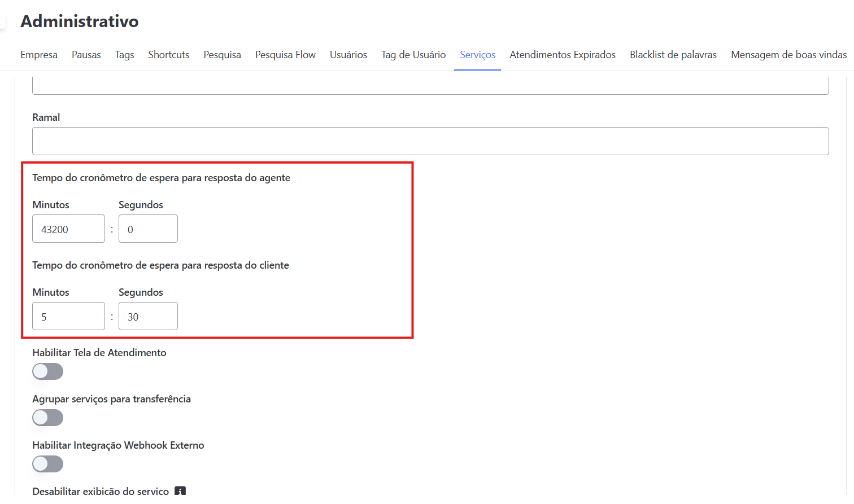Toggle Agrupar serviços para transferência on
Viewport: 854px width, 504px height.
click(x=47, y=417)
